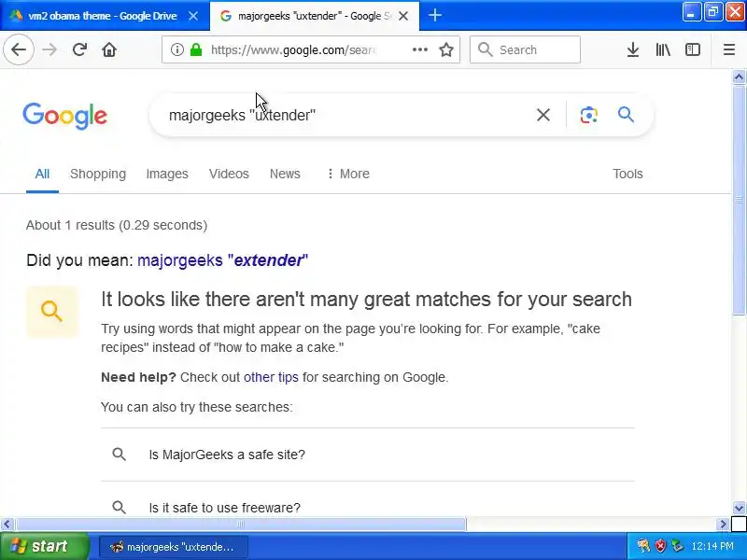Click the blue Google search magnifier button
The width and height of the screenshot is (747, 560).
click(626, 115)
